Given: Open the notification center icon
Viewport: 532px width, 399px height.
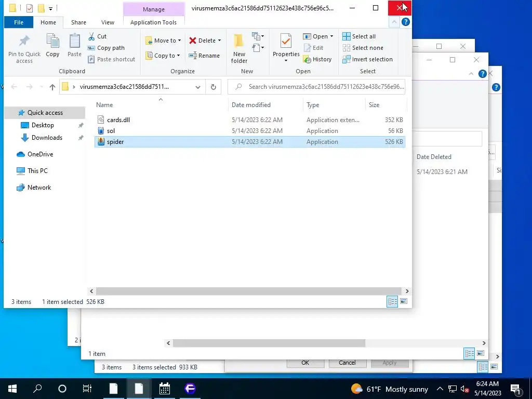Looking at the screenshot, I should 515,389.
